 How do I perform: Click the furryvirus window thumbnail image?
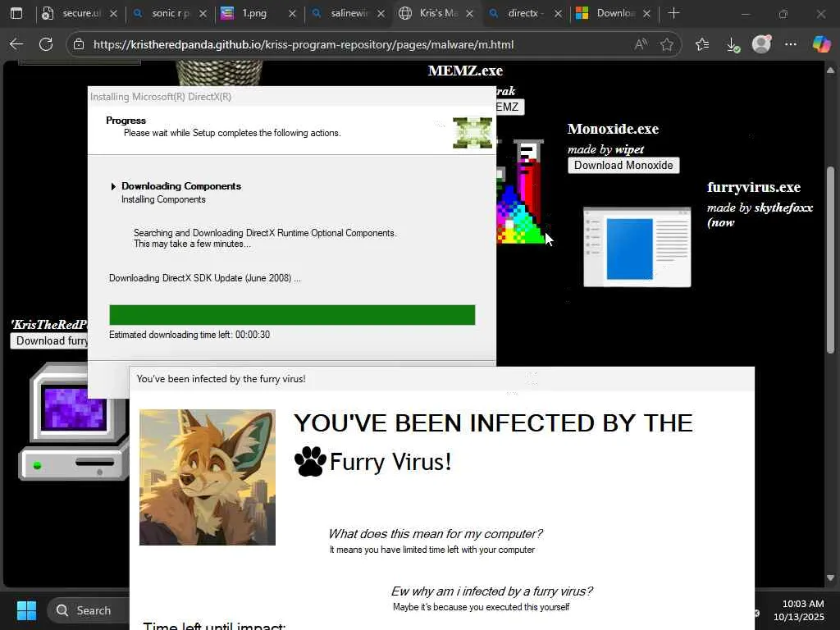[637, 247]
